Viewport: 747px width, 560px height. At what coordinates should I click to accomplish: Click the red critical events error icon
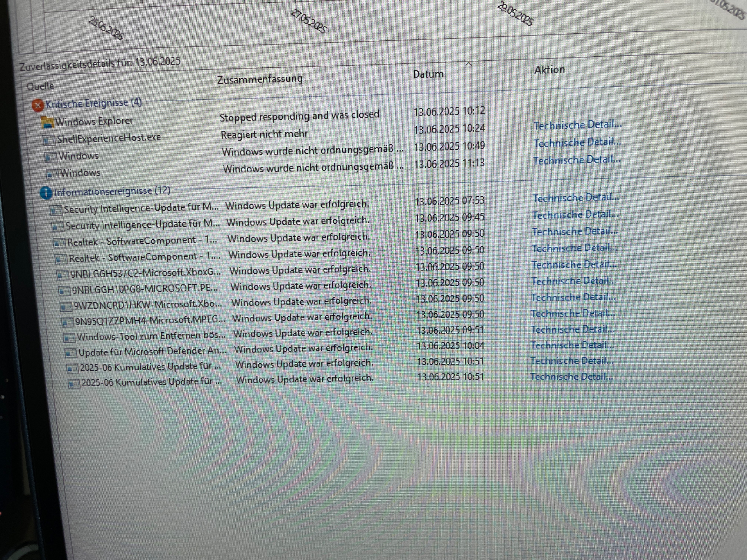pyautogui.click(x=38, y=105)
